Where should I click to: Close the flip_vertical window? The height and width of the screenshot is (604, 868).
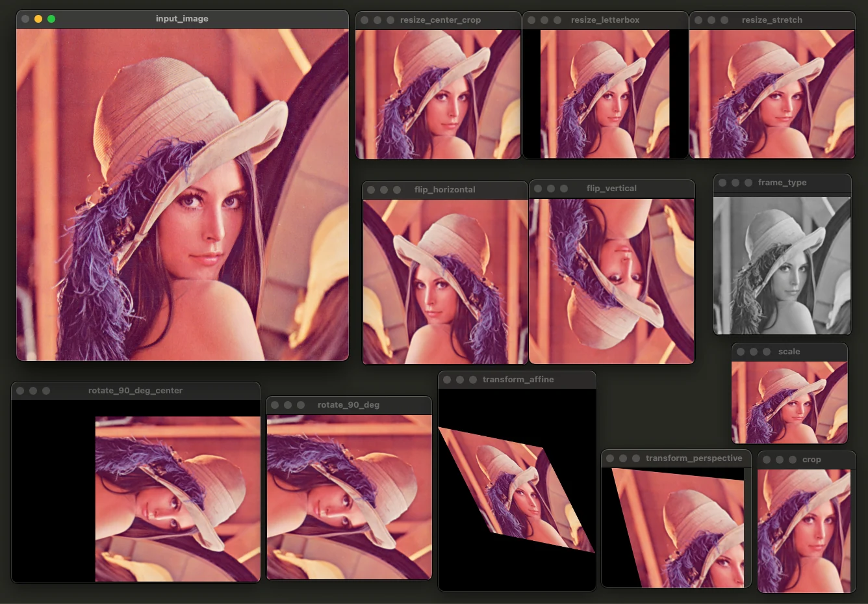tap(538, 189)
